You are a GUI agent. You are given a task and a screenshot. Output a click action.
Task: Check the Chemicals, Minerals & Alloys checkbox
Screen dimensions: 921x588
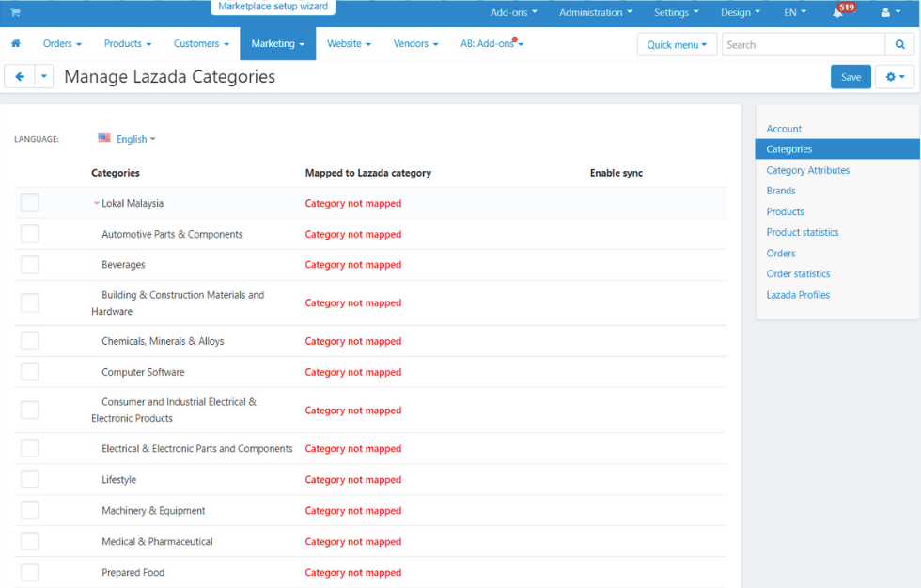[29, 341]
